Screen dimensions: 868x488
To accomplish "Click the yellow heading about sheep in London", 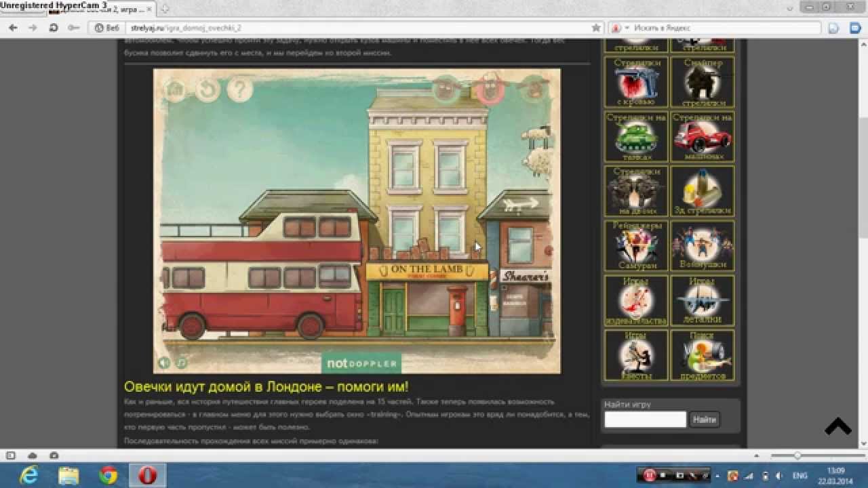I will pos(267,387).
